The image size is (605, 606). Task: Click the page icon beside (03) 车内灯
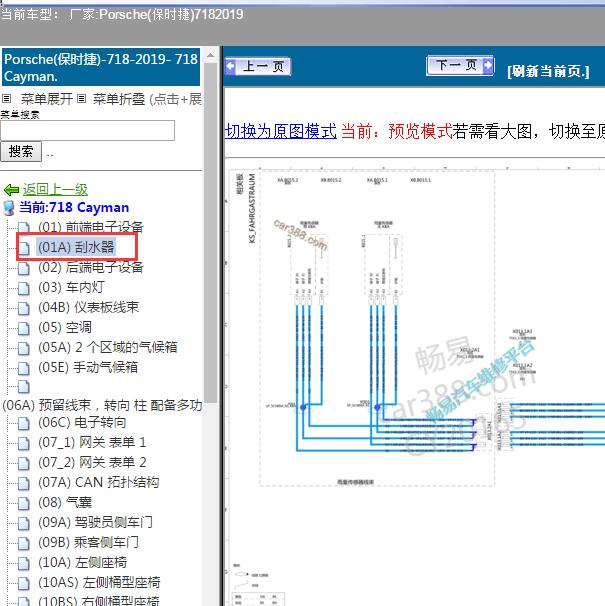pyautogui.click(x=24, y=288)
